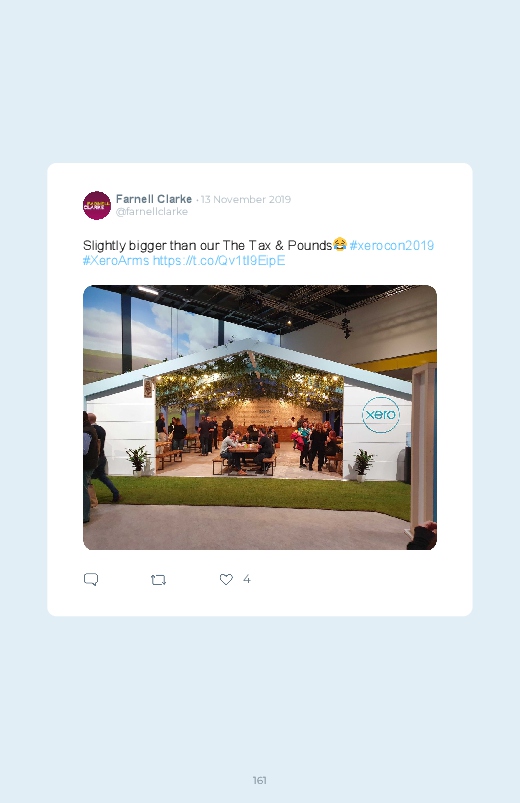Screen dimensions: 520x803
Task: Open Farnell Clarke display name
Action: 154,199
